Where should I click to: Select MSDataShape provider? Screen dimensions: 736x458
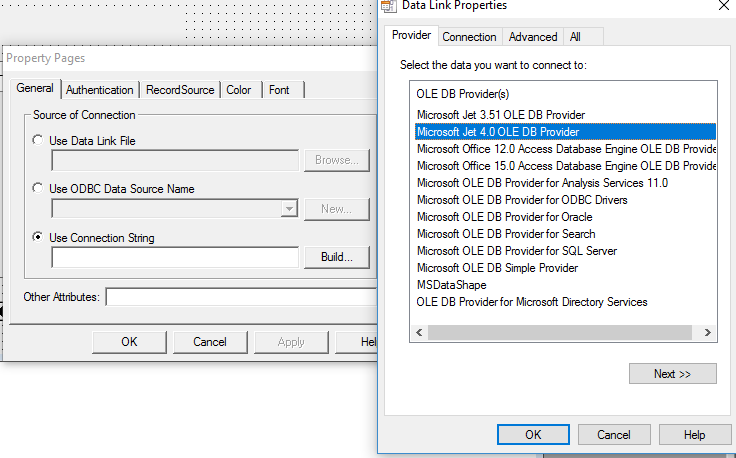point(452,285)
